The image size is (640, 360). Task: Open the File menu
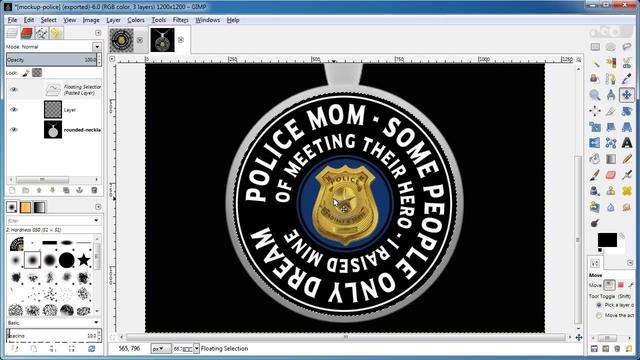point(12,20)
